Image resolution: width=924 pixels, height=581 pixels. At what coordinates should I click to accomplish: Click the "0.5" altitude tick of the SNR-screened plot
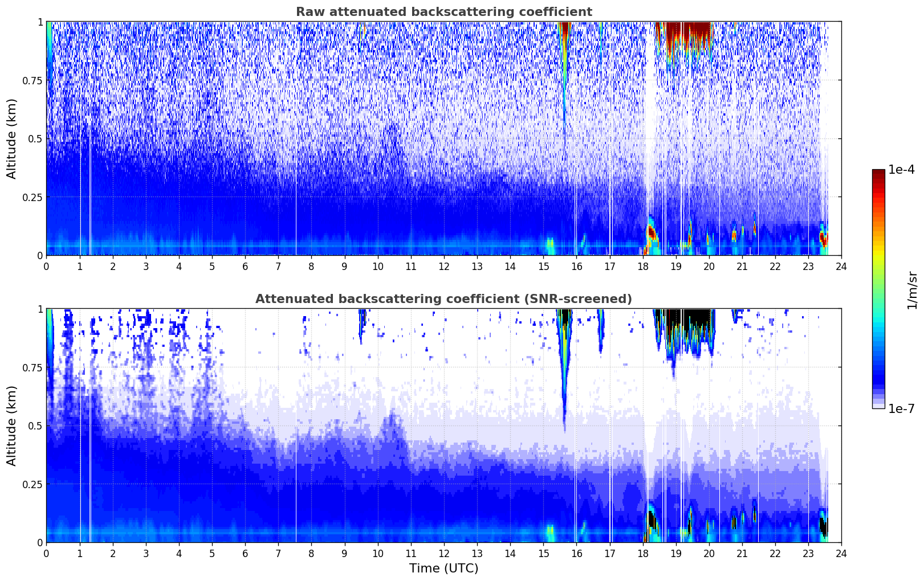[35, 425]
